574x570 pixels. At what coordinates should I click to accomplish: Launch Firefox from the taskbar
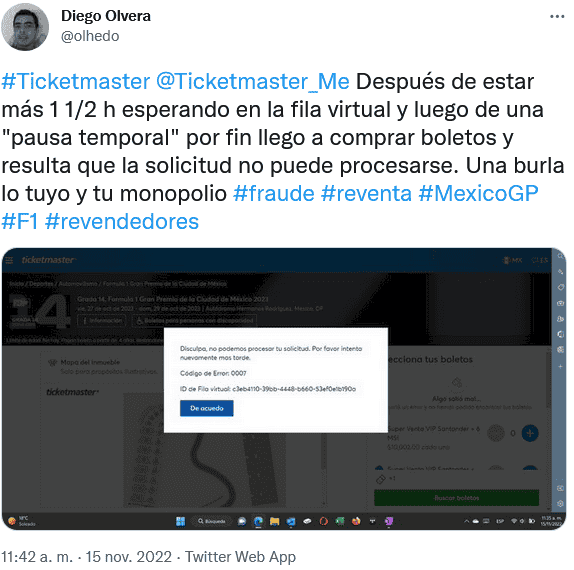(356, 521)
